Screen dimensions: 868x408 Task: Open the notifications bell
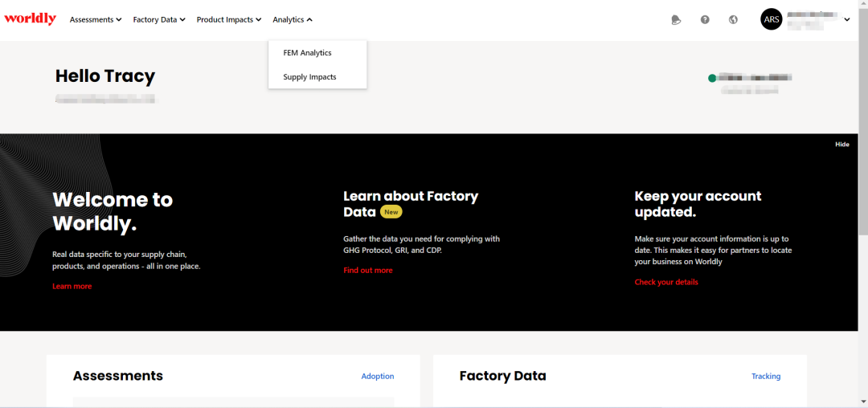[x=676, y=20]
